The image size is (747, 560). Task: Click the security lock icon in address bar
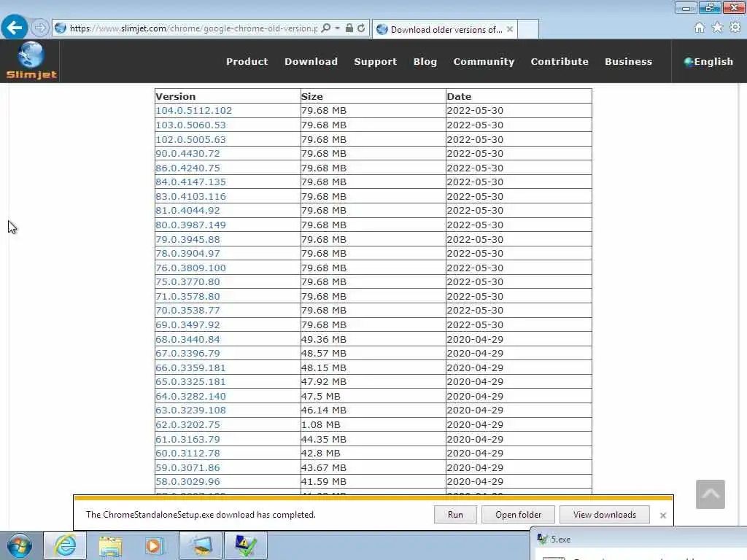point(349,28)
